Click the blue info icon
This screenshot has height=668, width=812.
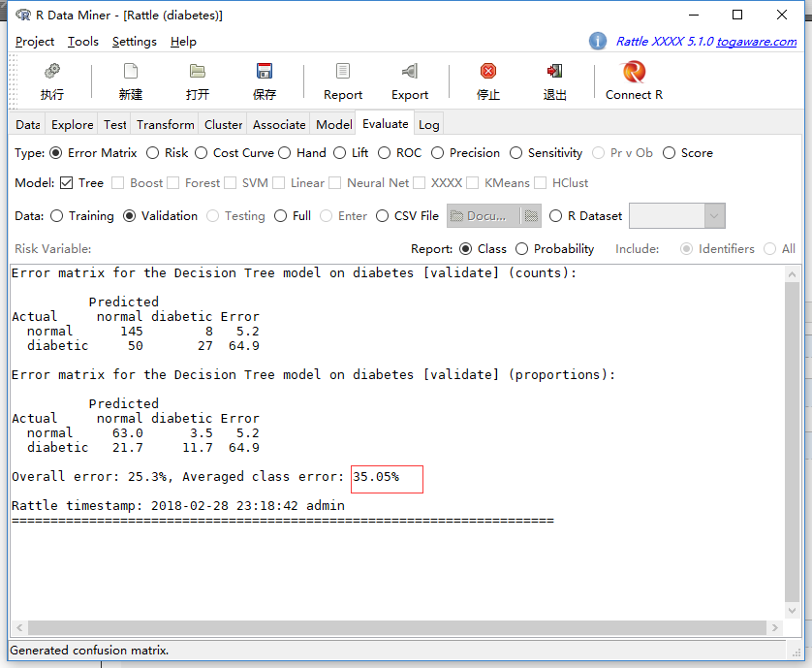click(598, 41)
